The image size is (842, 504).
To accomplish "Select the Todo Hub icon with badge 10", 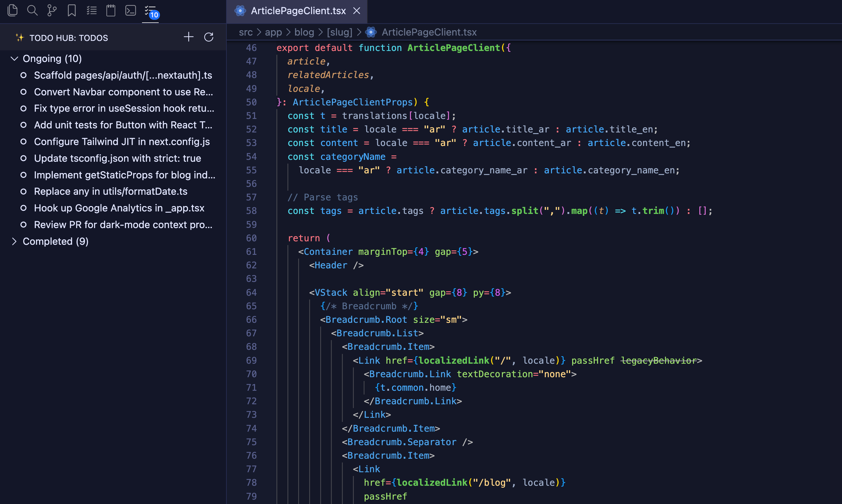I will (x=150, y=10).
